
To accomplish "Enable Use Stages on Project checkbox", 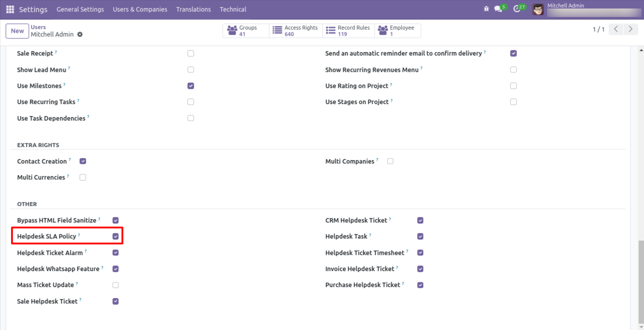I will click(514, 101).
